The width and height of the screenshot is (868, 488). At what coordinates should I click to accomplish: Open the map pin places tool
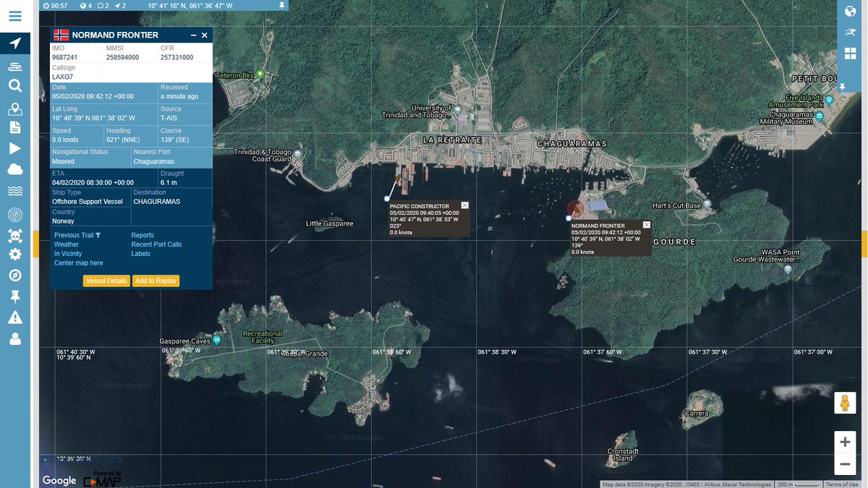pyautogui.click(x=15, y=109)
